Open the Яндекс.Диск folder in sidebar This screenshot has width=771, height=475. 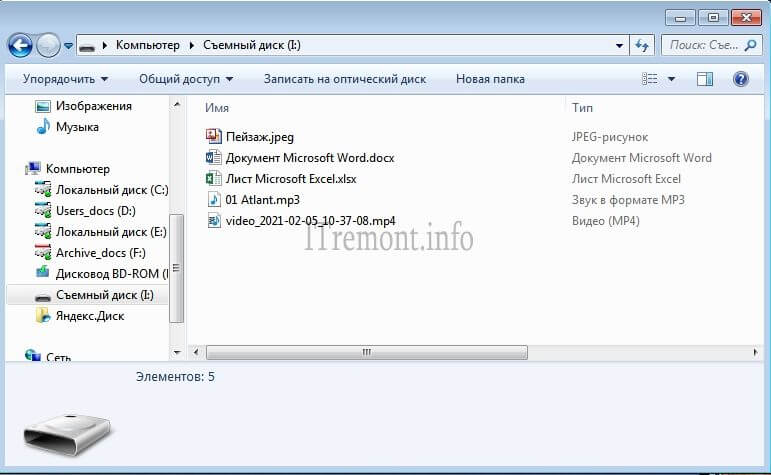(91, 316)
